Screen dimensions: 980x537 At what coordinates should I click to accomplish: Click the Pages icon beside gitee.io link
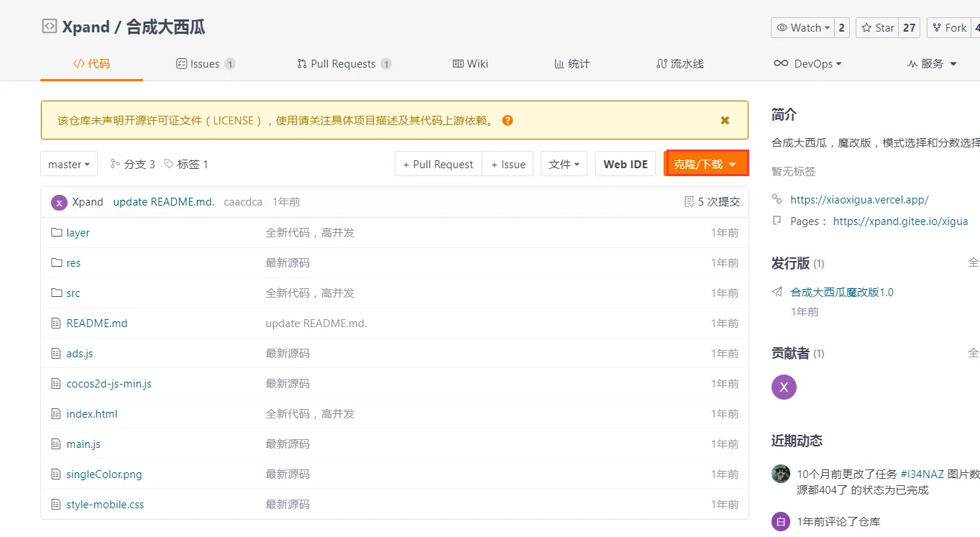777,221
